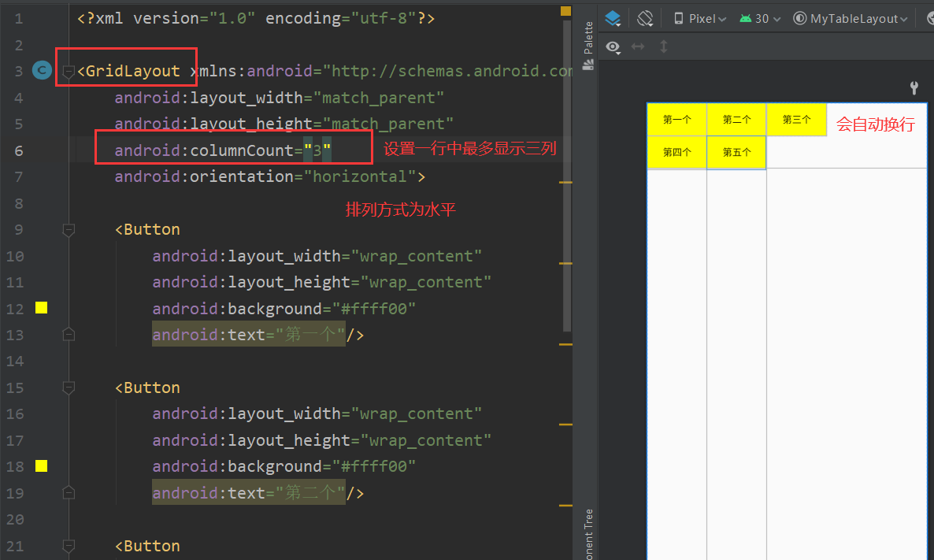Select the 第四个 button in preview
The width and height of the screenshot is (934, 560).
[677, 152]
